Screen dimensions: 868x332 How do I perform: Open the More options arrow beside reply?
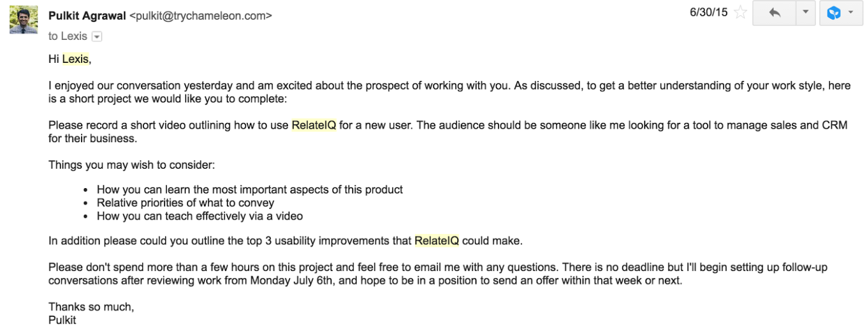pos(805,13)
